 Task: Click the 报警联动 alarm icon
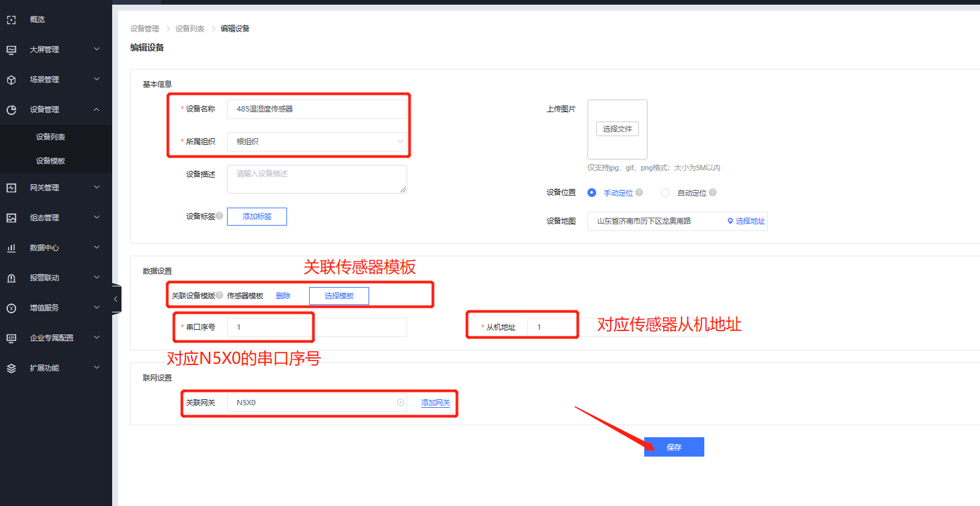click(x=11, y=278)
